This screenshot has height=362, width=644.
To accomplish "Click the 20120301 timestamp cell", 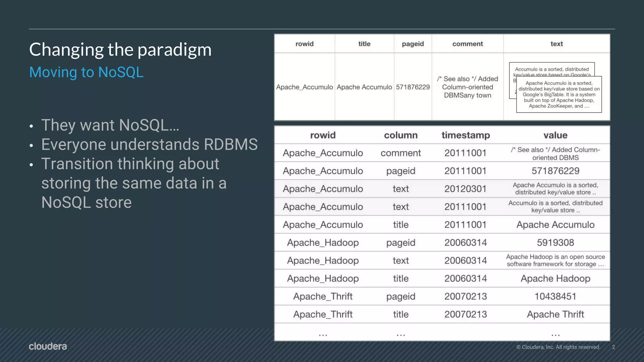I will pos(465,189).
